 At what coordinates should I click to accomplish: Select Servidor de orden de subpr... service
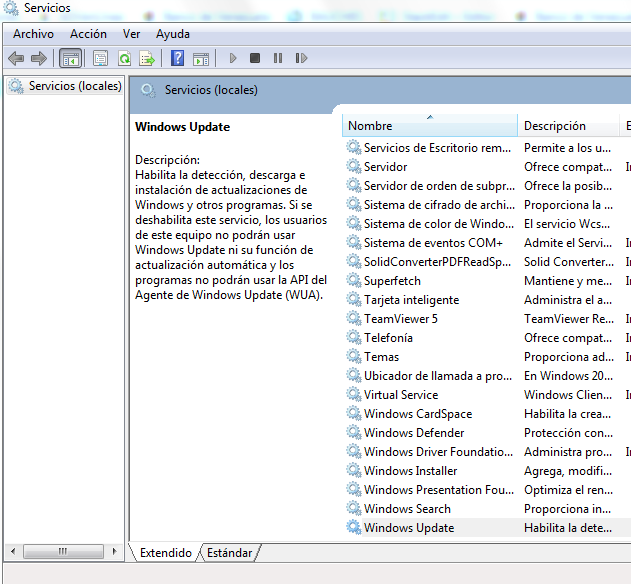point(439,186)
